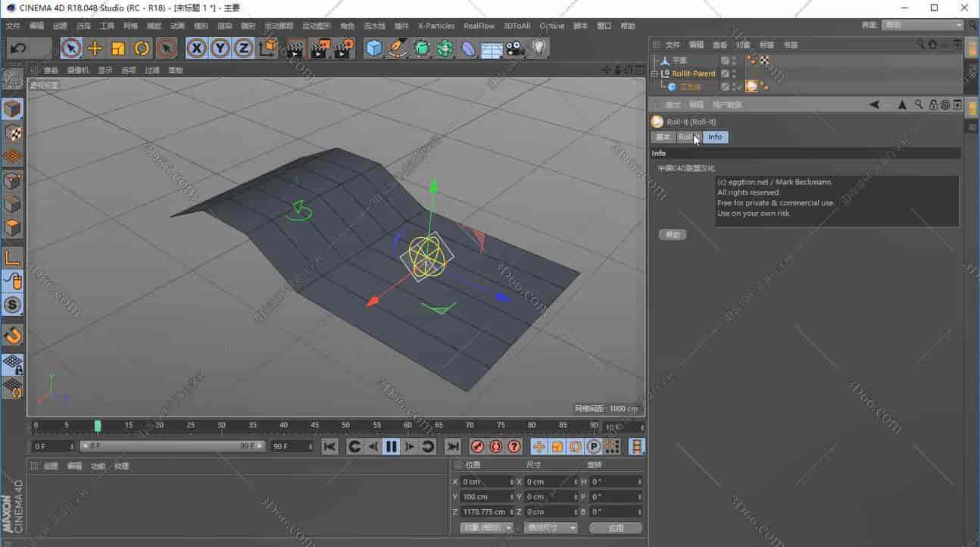Select the Scale tool
The width and height of the screenshot is (980, 547).
pyautogui.click(x=117, y=48)
